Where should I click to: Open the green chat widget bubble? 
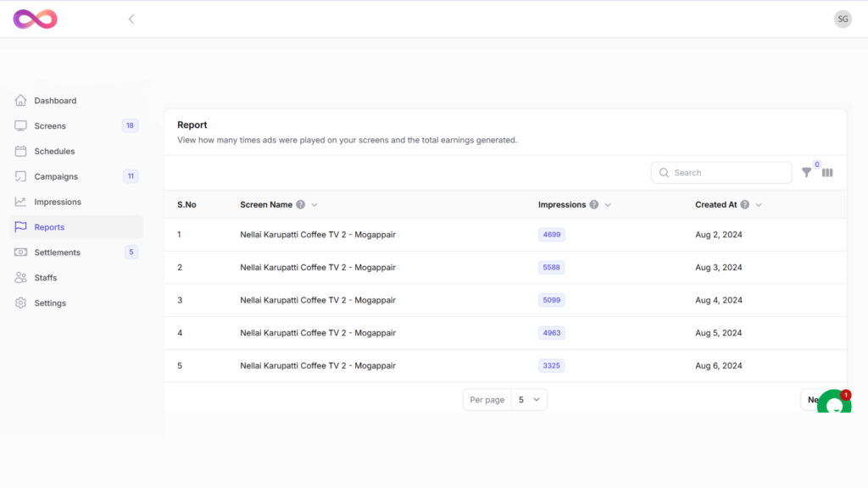(x=834, y=402)
